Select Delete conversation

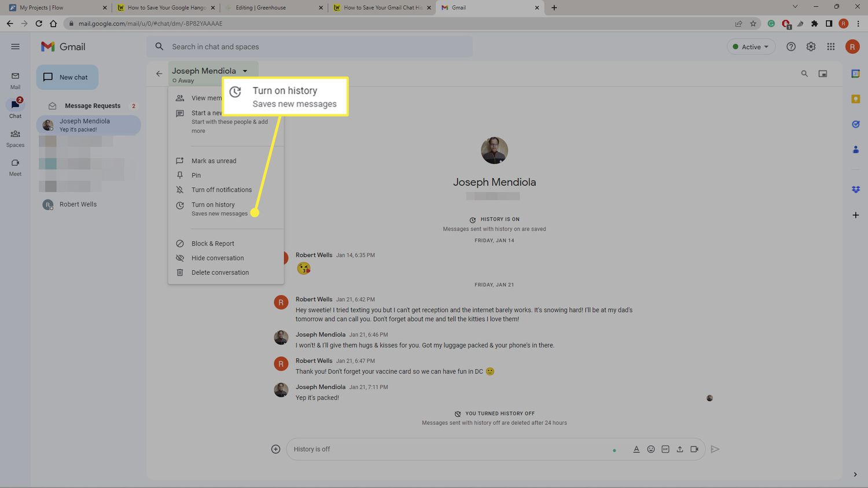point(226,272)
